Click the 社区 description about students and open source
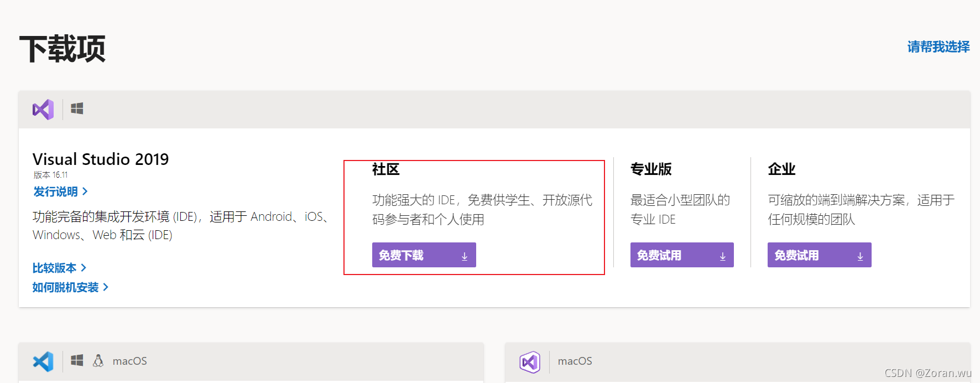The width and height of the screenshot is (980, 383). [482, 210]
